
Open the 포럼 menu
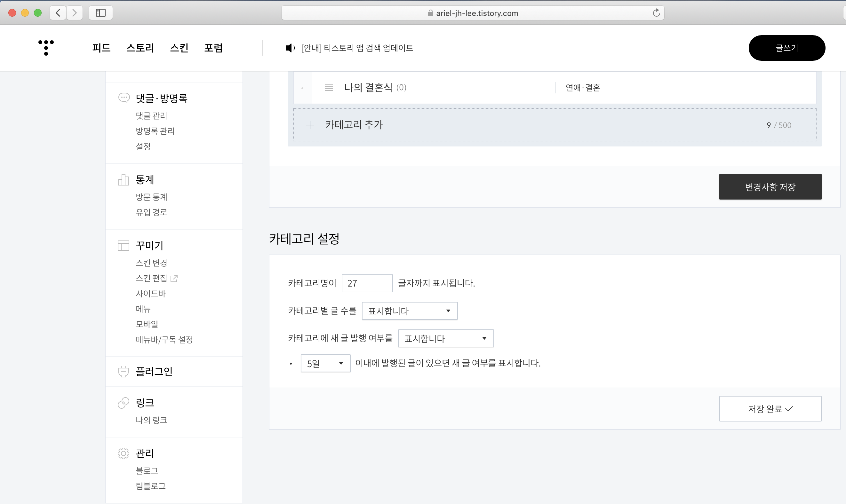[213, 48]
